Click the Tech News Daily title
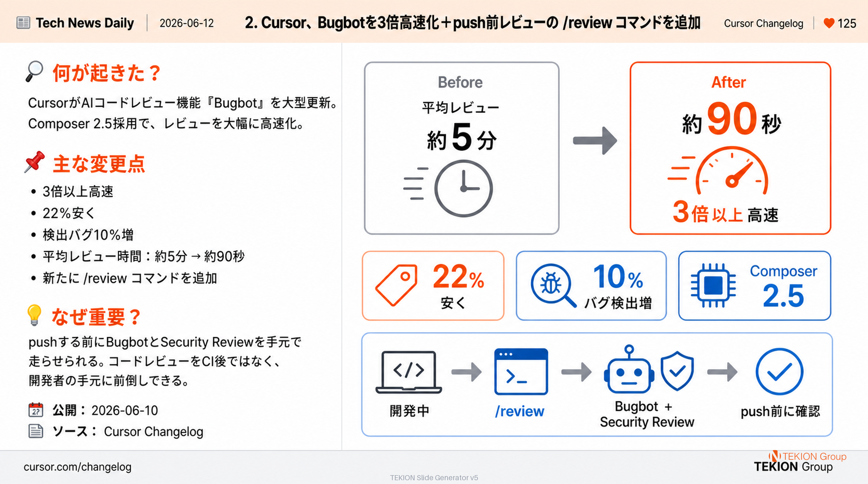This screenshot has height=484, width=868. [85, 23]
